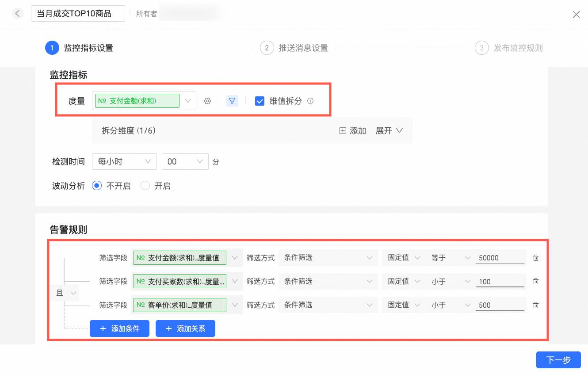The image size is (588, 374).
Task: Add a split dimension with 添加
Action: [353, 130]
